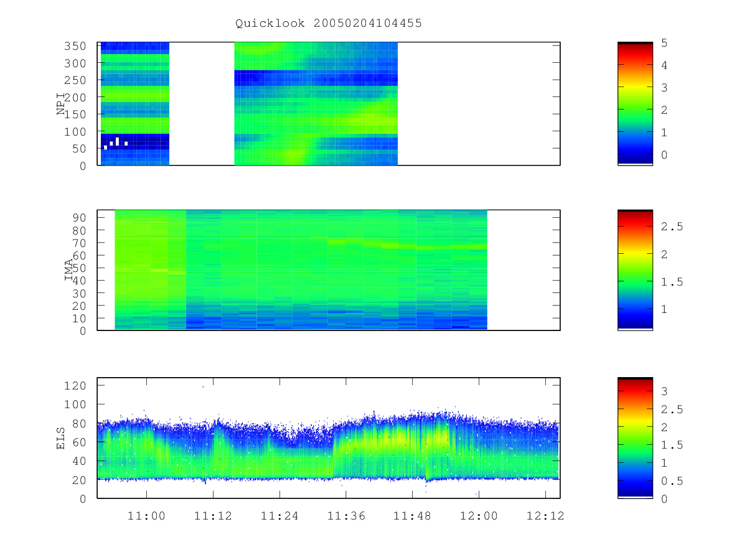Click the 3 label on NPI colorbar
747x560 pixels.
coord(664,88)
